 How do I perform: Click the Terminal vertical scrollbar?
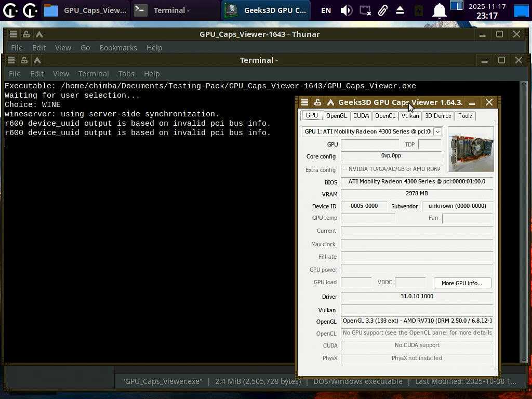pyautogui.click(x=524, y=222)
